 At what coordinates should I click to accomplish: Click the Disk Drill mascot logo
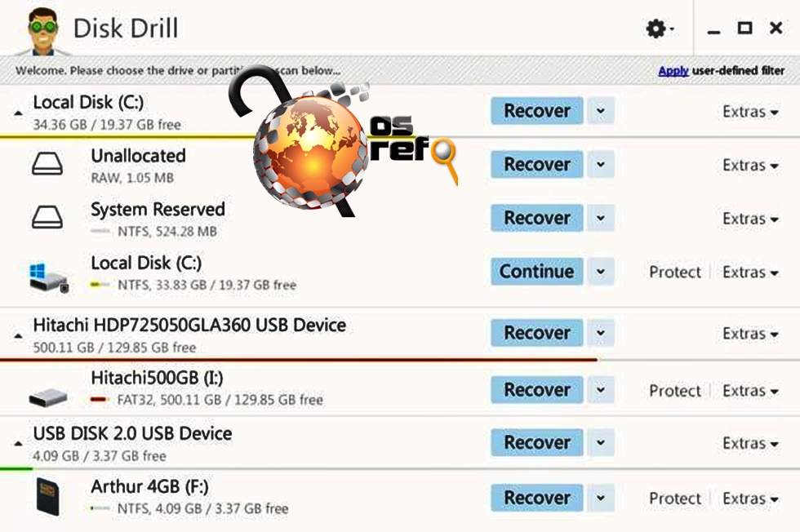point(42,31)
